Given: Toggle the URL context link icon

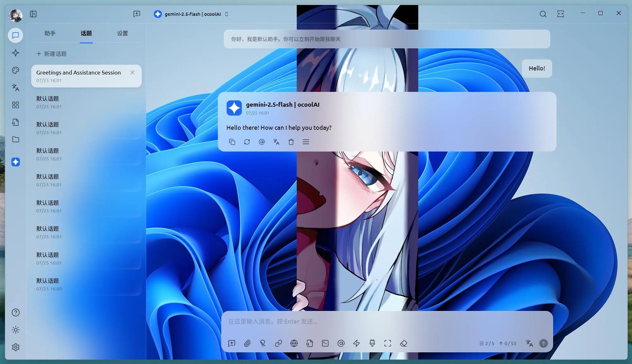Looking at the screenshot, I should click(278, 343).
